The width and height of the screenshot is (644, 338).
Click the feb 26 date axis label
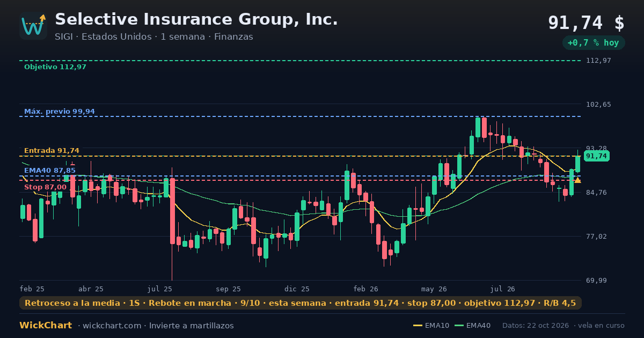366,289
